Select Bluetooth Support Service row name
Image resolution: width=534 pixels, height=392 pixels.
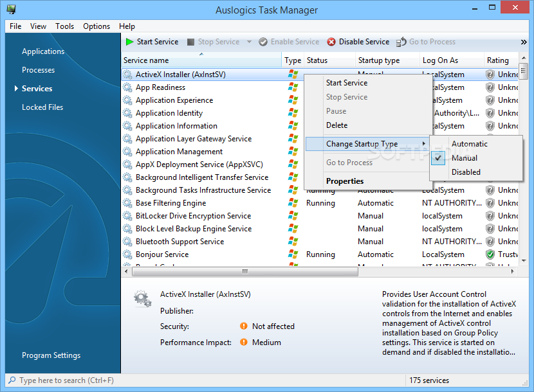coord(180,242)
